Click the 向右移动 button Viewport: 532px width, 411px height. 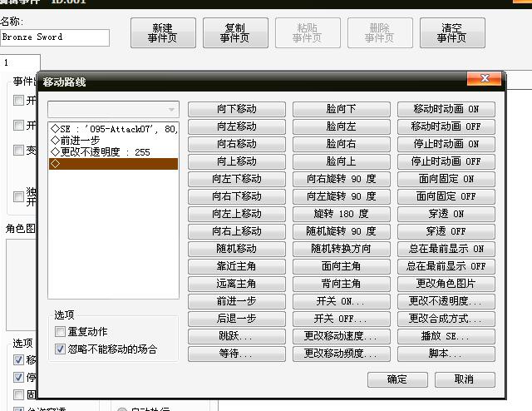coord(236,144)
